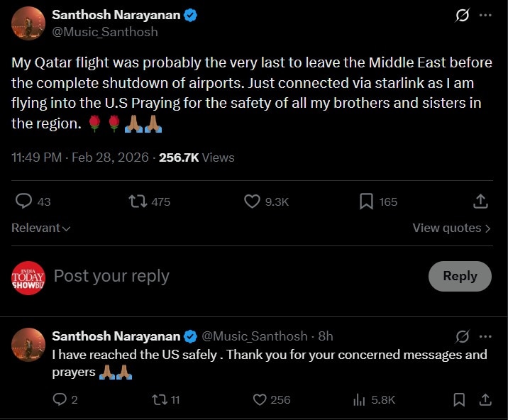
Task: View analytics of the 5.8K views reply
Action: pyautogui.click(x=359, y=399)
